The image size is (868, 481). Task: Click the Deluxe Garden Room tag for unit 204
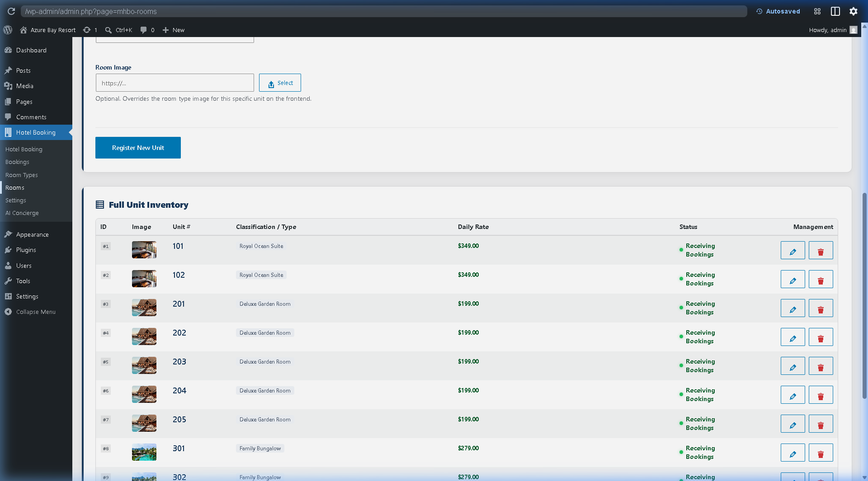(265, 391)
